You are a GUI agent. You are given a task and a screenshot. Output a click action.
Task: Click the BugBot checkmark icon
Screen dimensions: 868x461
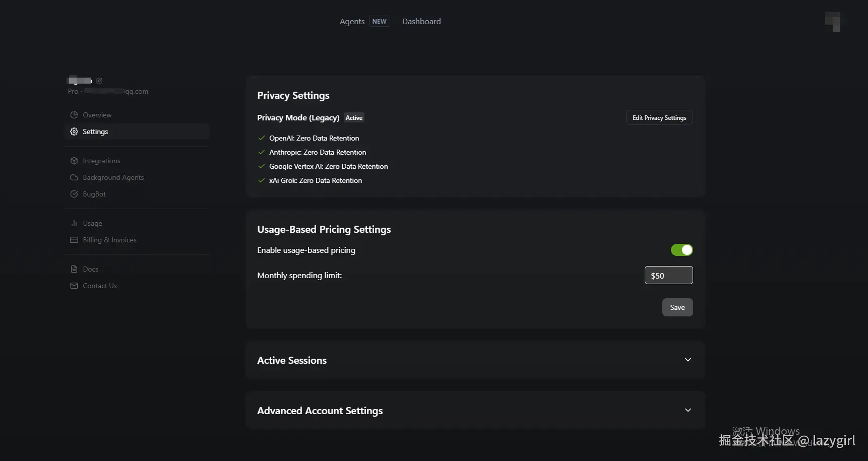74,194
